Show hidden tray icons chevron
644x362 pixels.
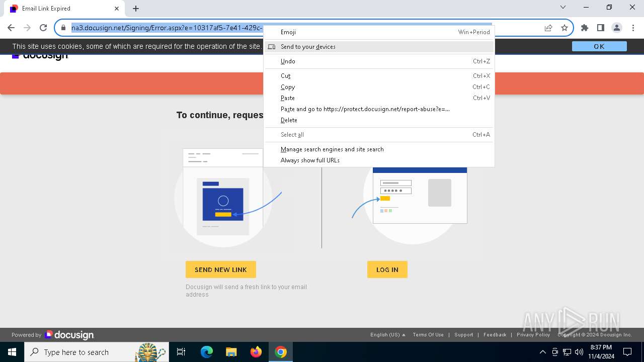[543, 352]
